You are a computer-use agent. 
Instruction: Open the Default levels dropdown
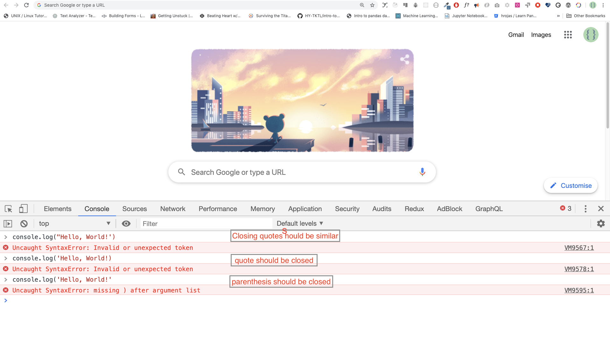[298, 223]
